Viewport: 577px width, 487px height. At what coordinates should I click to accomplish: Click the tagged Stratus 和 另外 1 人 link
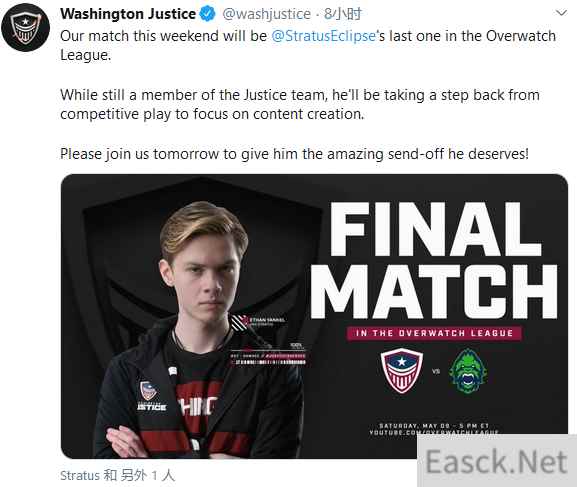117,475
